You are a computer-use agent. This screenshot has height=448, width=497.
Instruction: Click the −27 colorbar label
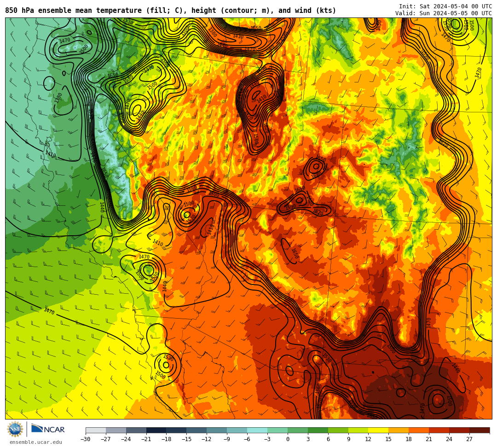coord(106,439)
